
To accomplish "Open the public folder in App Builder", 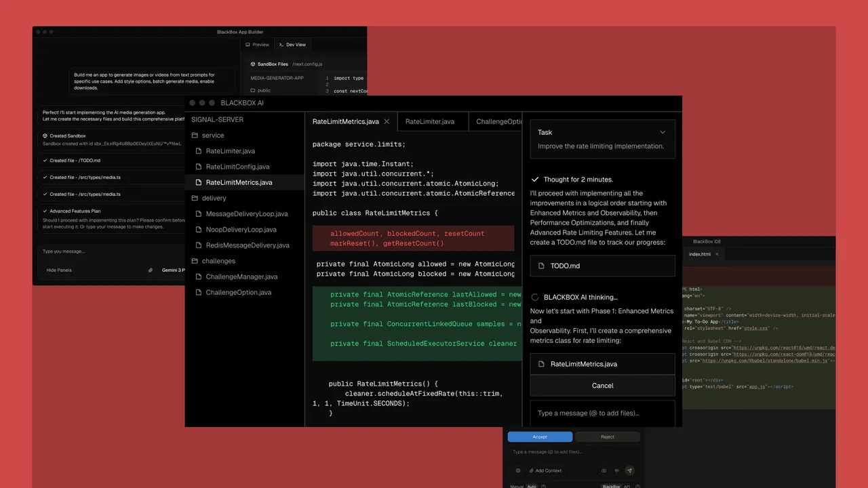I will click(260, 90).
